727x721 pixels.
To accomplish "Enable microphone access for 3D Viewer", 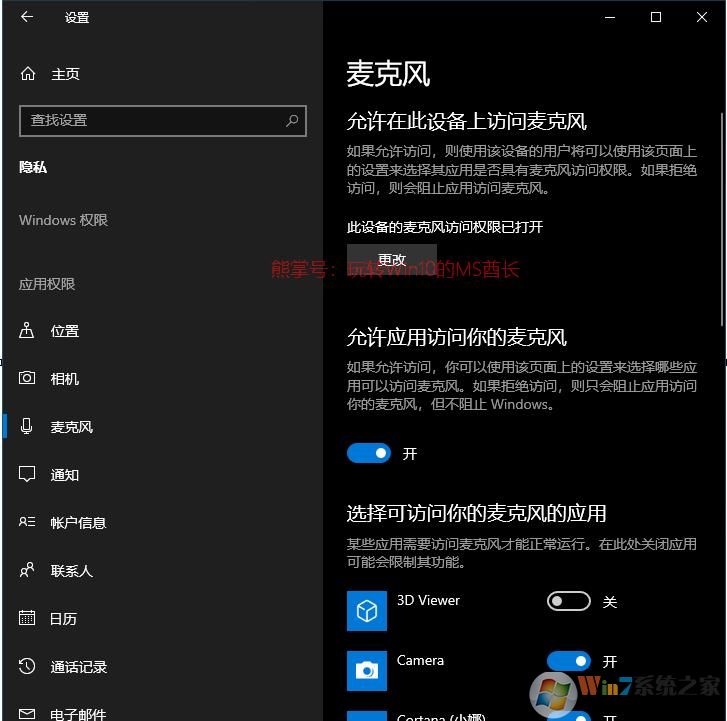I will point(568,601).
